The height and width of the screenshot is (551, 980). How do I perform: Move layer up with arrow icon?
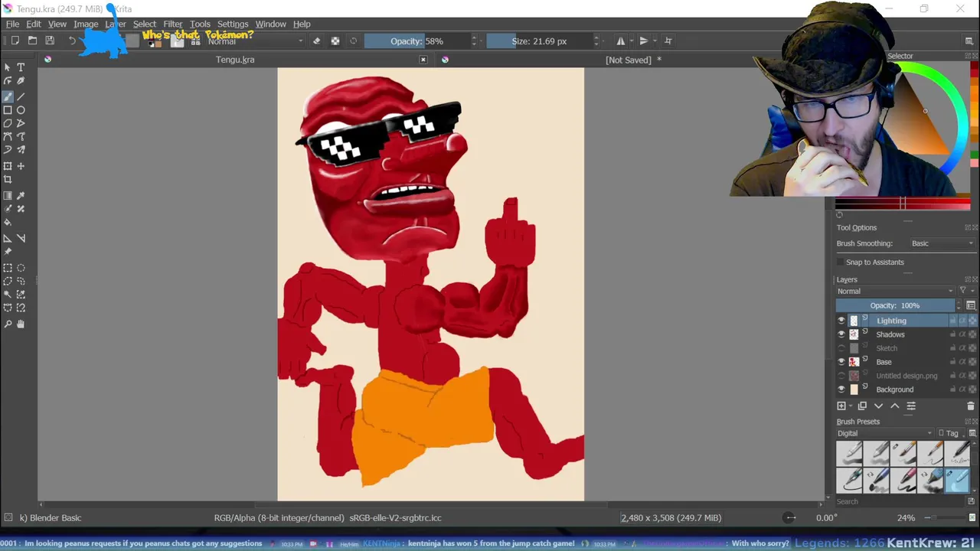pyautogui.click(x=894, y=406)
